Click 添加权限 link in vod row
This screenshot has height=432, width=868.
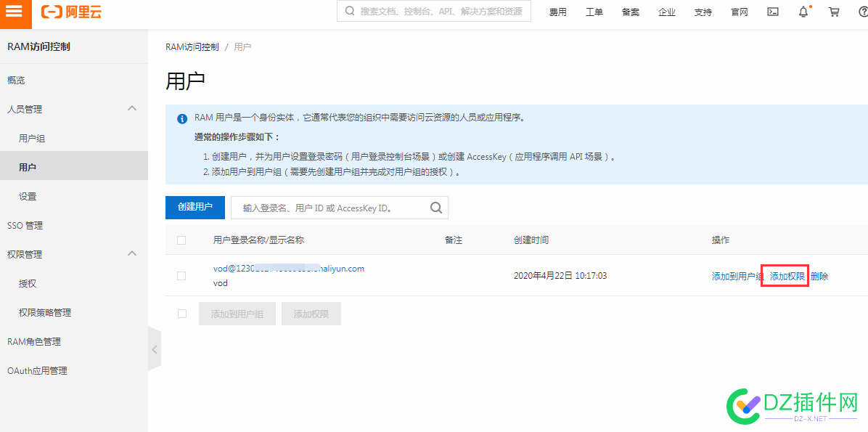[787, 277]
